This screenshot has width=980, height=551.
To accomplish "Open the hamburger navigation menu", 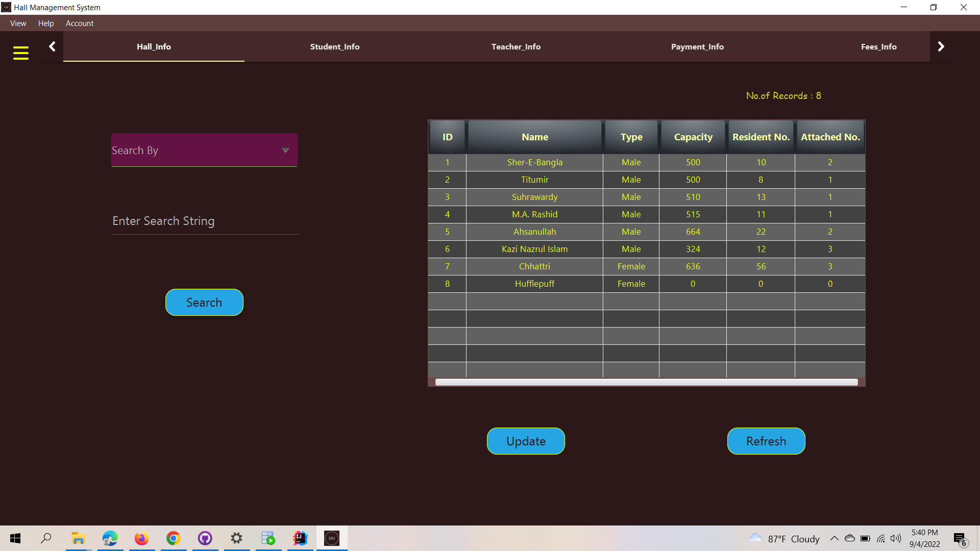I will click(20, 53).
